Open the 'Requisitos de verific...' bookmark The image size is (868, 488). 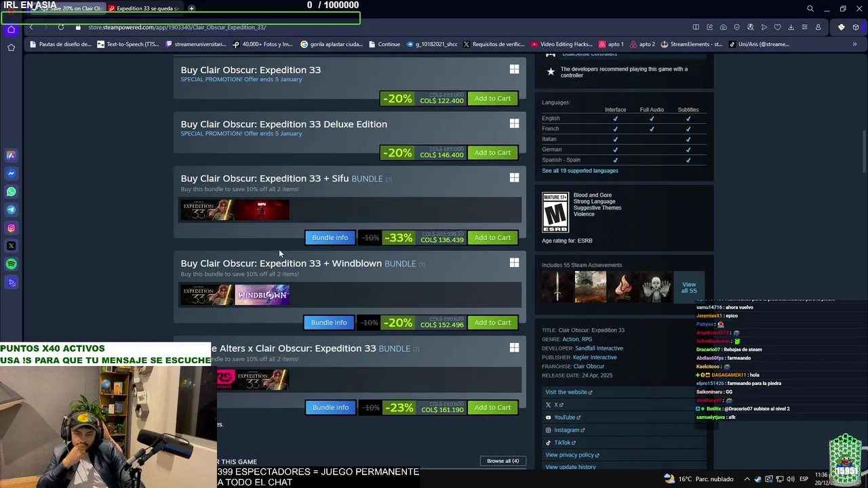494,44
